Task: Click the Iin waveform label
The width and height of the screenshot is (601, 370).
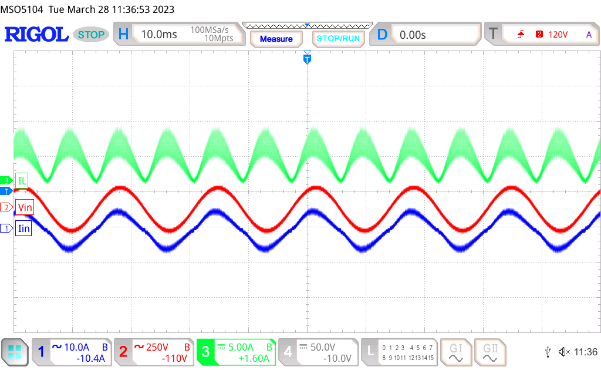Action: [23, 229]
